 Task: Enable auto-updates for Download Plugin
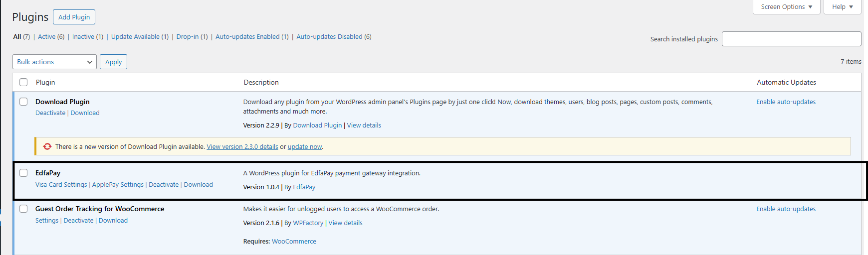tap(786, 102)
